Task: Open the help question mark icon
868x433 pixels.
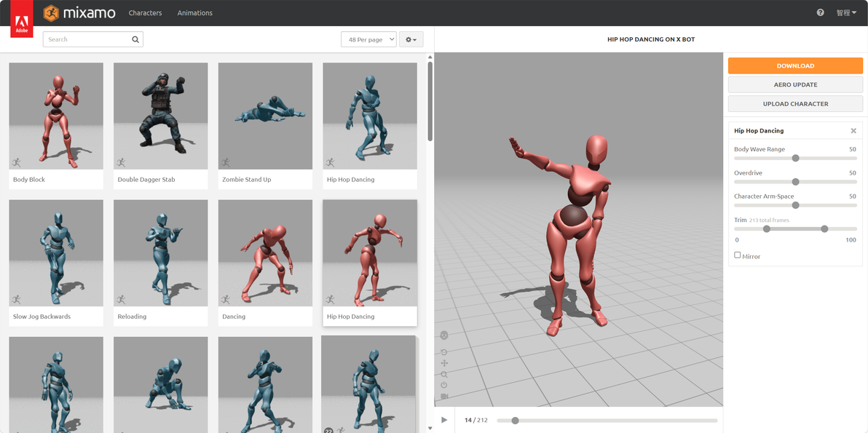Action: click(821, 12)
